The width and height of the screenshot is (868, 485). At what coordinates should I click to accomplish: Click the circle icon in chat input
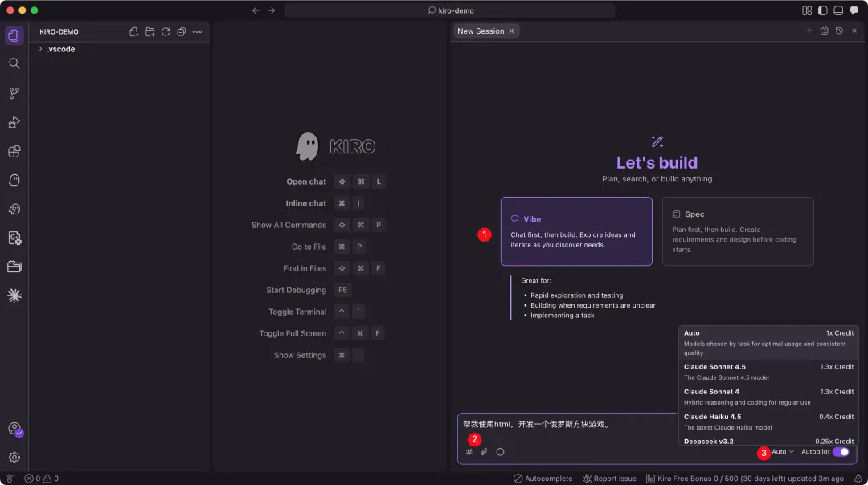click(x=501, y=452)
